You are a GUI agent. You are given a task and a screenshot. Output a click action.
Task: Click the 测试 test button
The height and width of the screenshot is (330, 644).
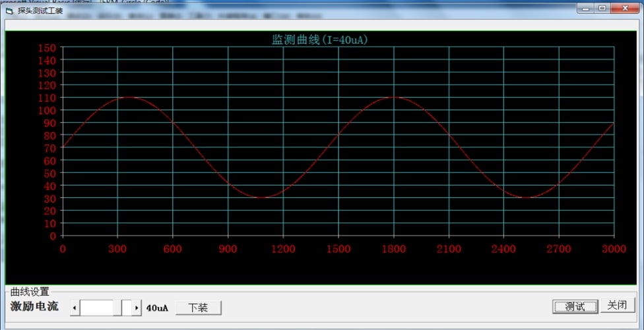[575, 307]
